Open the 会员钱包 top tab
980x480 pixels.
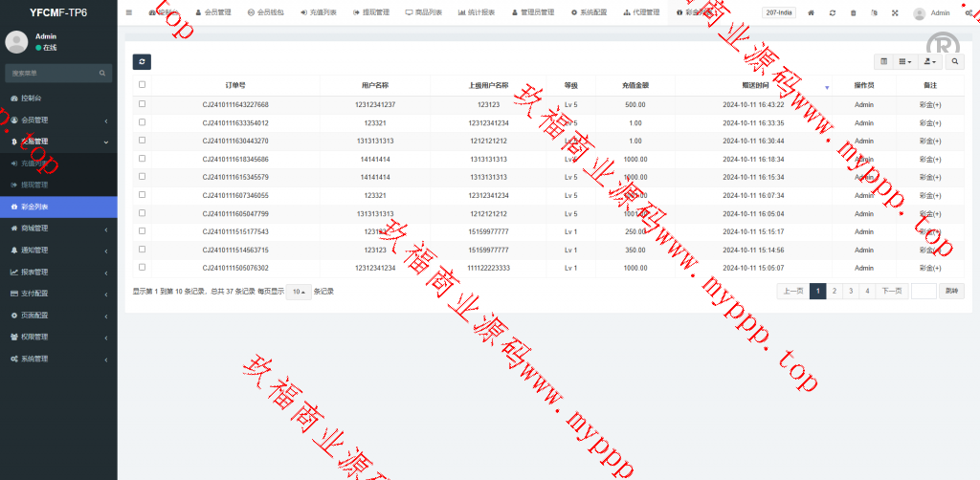point(265,12)
